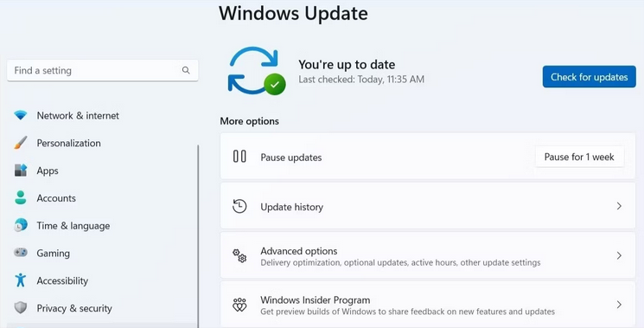Image resolution: width=644 pixels, height=328 pixels.
Task: Open the Apps settings page
Action: 48,171
